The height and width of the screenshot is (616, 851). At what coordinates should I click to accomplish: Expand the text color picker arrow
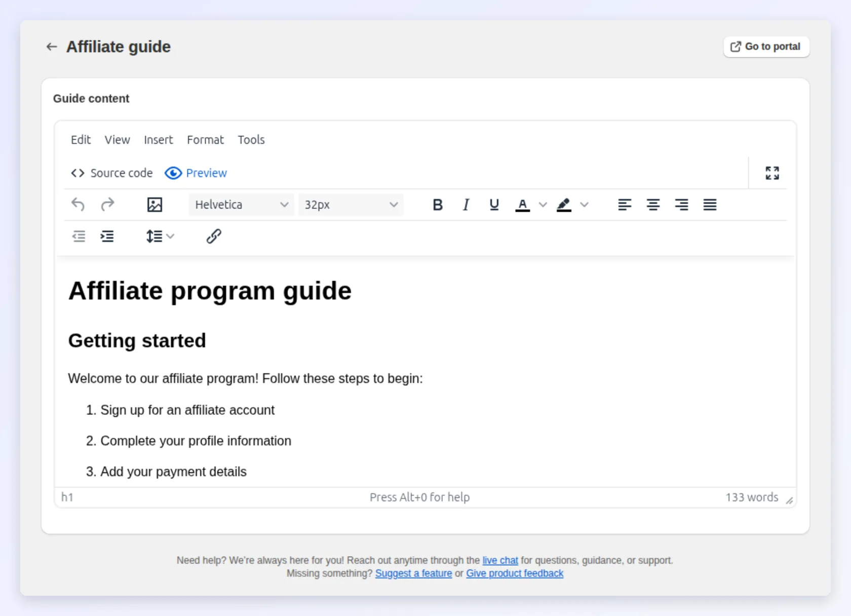543,205
